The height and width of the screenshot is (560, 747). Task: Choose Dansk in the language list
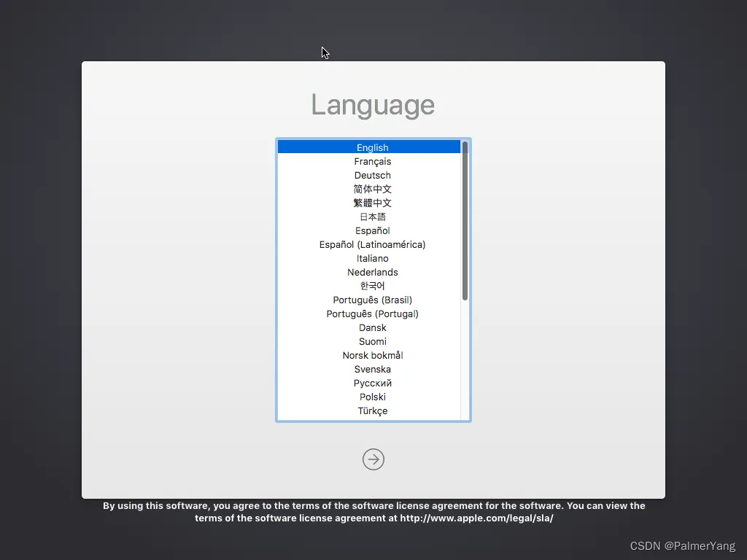[x=372, y=328]
